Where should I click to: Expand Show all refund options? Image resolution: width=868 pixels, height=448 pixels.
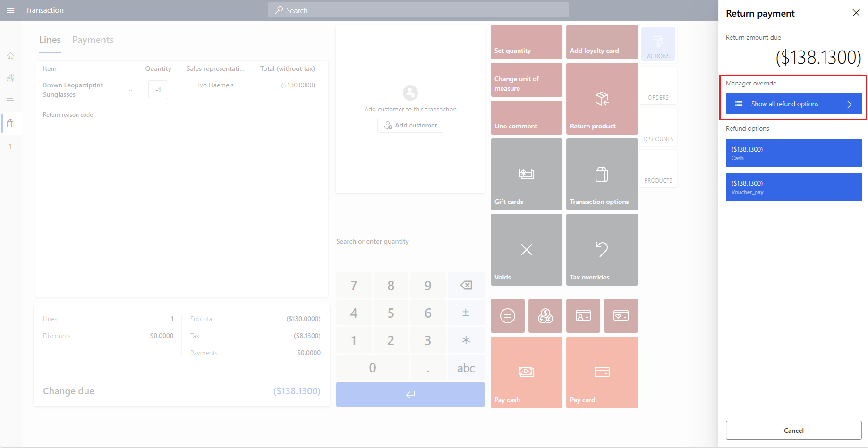793,104
